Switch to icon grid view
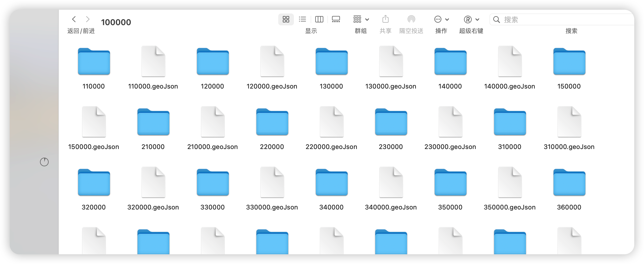The width and height of the screenshot is (644, 264). point(286,19)
